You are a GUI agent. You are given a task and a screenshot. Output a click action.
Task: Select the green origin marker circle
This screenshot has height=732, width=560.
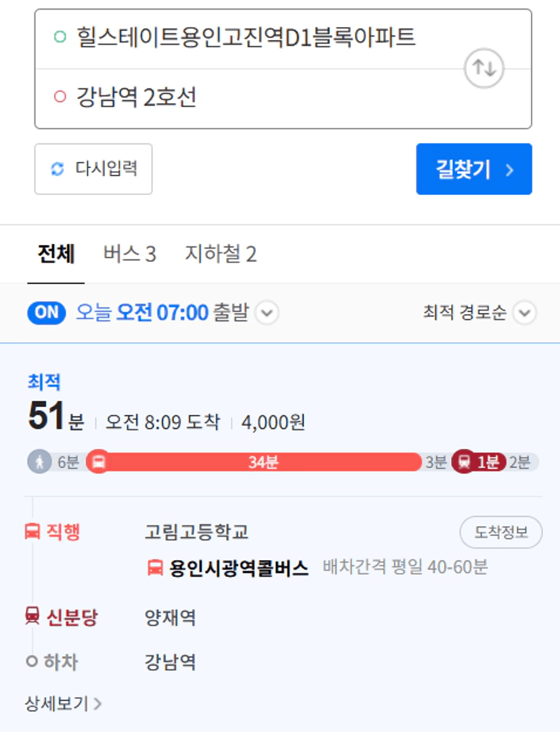[x=60, y=37]
